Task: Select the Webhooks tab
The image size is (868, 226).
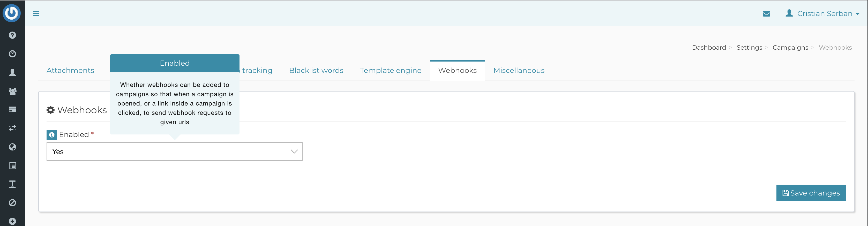Action: 457,70
